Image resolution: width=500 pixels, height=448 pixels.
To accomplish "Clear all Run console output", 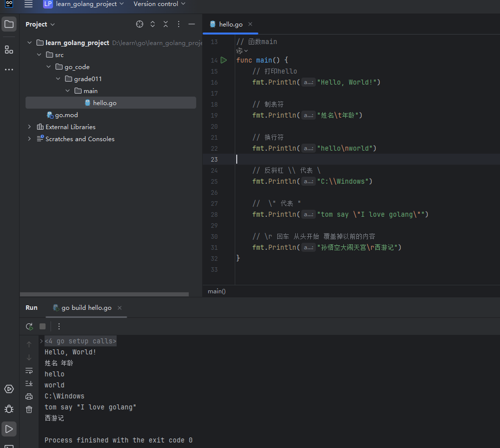I will [29, 409].
